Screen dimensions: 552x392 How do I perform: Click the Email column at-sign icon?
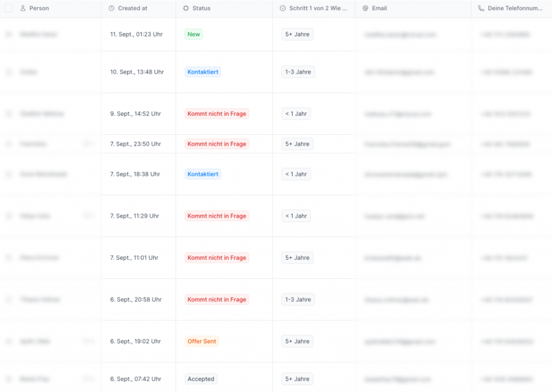click(365, 9)
